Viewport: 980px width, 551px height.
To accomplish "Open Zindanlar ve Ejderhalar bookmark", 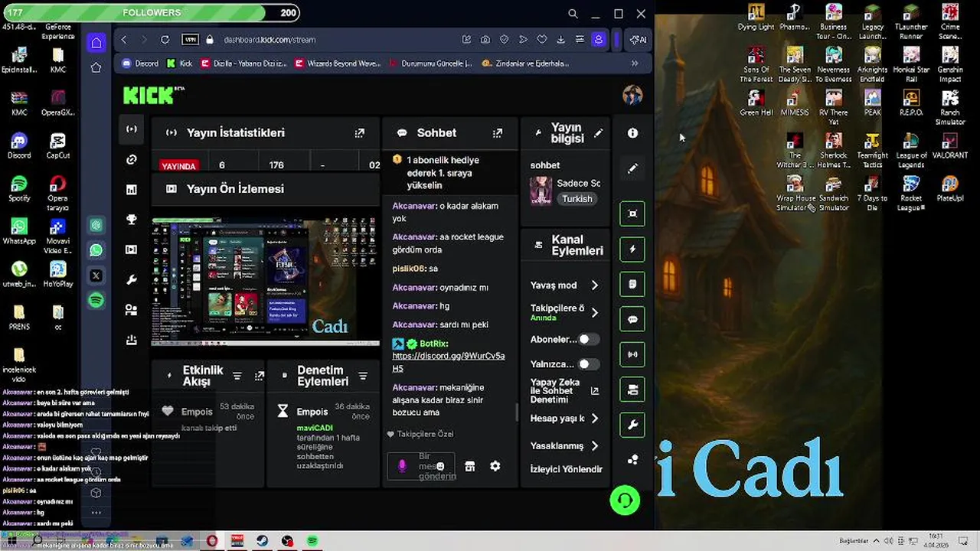I will pos(525,64).
